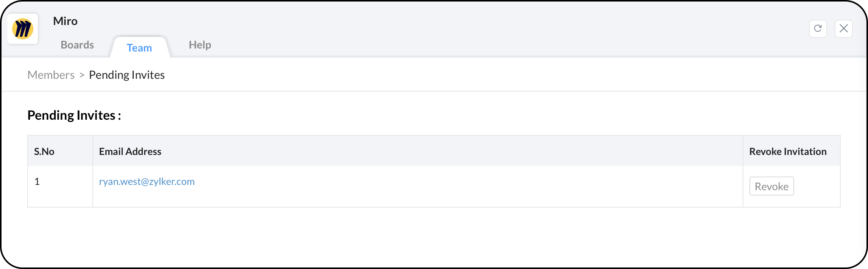868x269 pixels.
Task: Click the S.No column header
Action: pyautogui.click(x=44, y=152)
